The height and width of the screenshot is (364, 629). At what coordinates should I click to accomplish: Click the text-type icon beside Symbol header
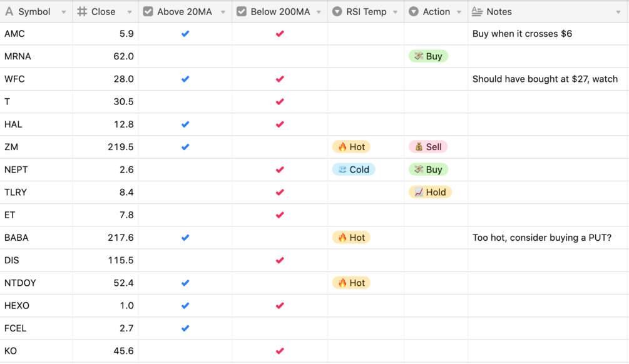click(x=9, y=12)
